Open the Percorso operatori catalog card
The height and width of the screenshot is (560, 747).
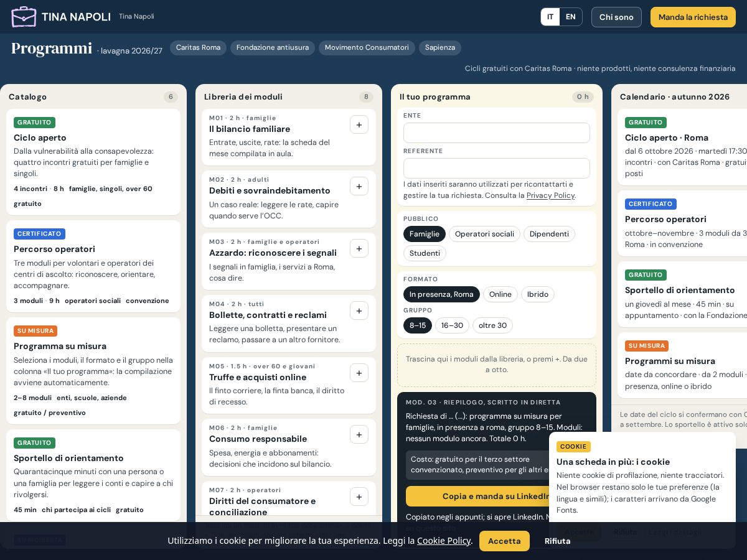click(93, 266)
